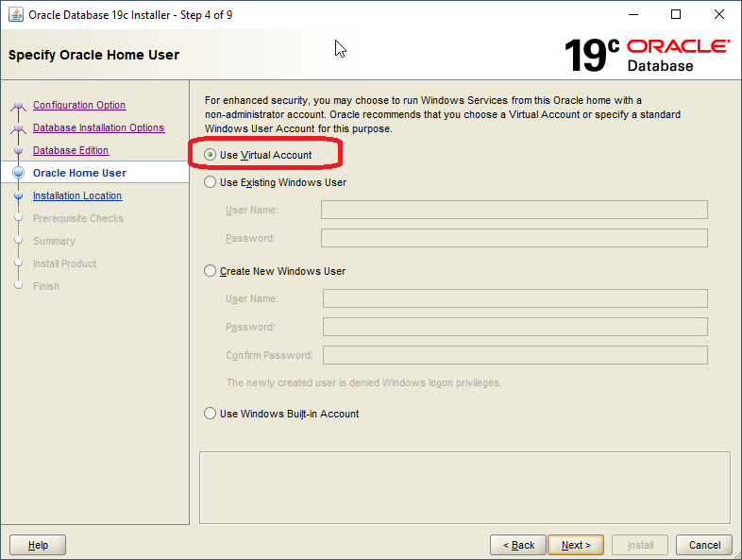742x560 pixels.
Task: Select Oracle Home User step in sidebar
Action: pyautogui.click(x=79, y=173)
